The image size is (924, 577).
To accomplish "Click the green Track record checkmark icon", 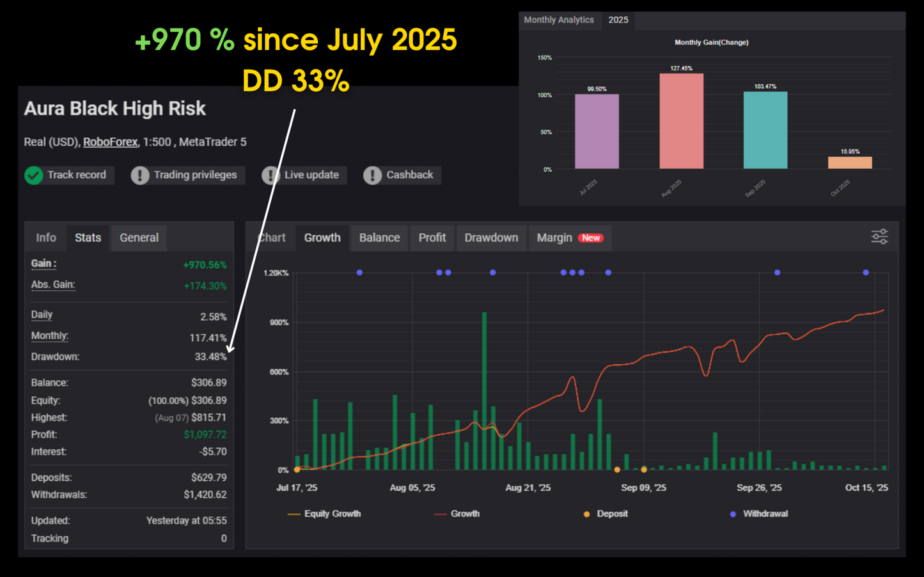I will (x=34, y=175).
